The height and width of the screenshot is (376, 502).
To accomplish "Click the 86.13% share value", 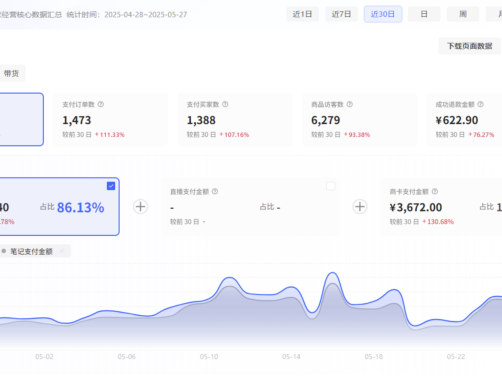I will [80, 208].
